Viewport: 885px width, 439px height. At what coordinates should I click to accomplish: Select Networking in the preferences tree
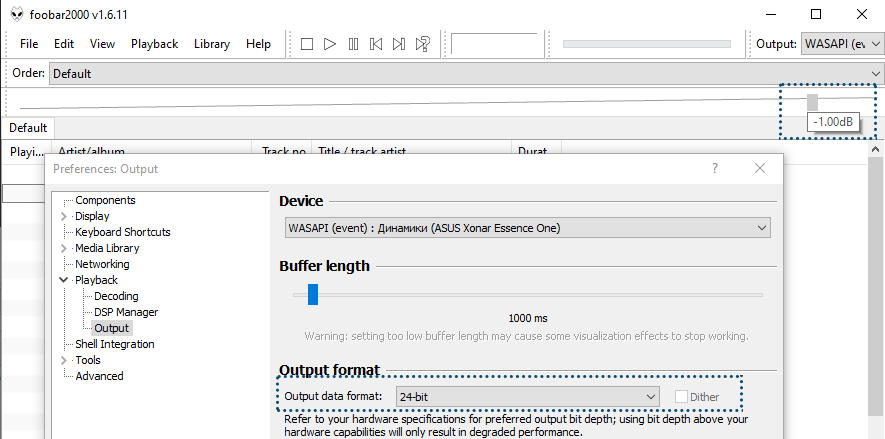[102, 264]
